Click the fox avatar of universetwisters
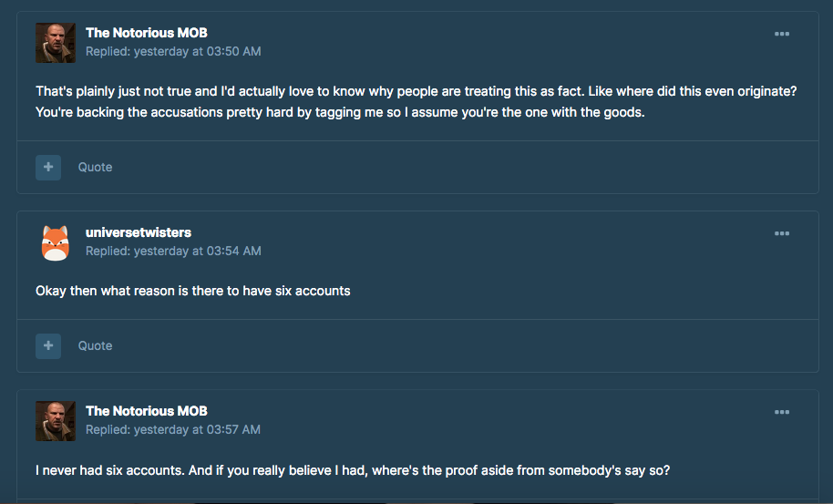833x504 pixels. coord(56,242)
